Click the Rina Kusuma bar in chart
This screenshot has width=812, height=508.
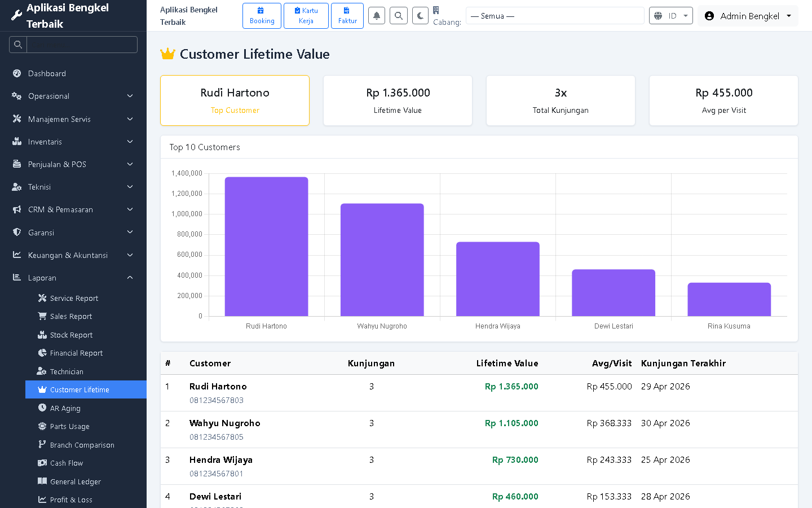tap(729, 299)
